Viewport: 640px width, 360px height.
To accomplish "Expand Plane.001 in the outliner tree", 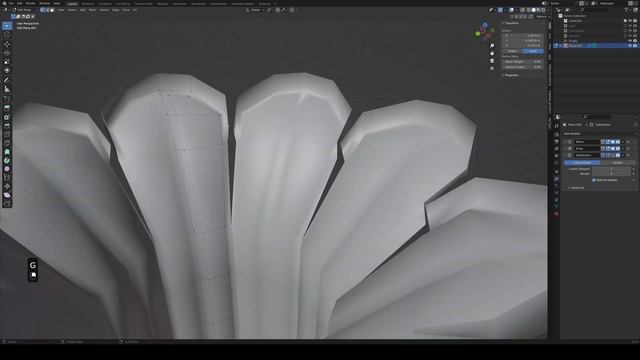I will pos(560,46).
